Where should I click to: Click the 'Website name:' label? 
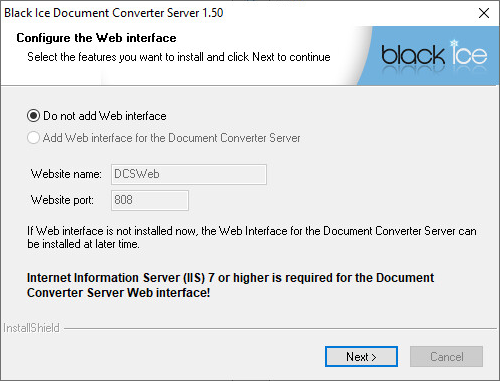pyautogui.click(x=66, y=174)
